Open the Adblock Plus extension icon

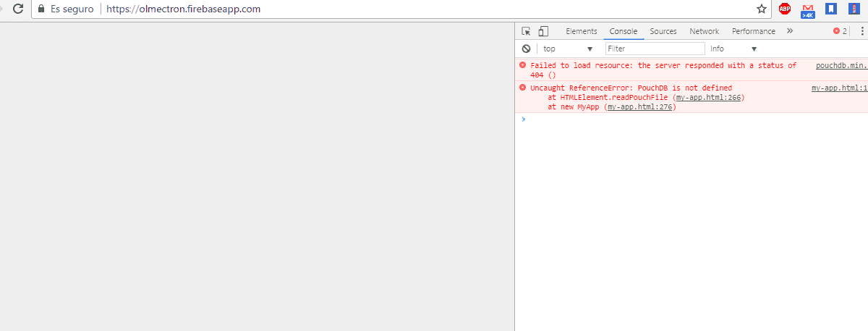click(x=785, y=9)
